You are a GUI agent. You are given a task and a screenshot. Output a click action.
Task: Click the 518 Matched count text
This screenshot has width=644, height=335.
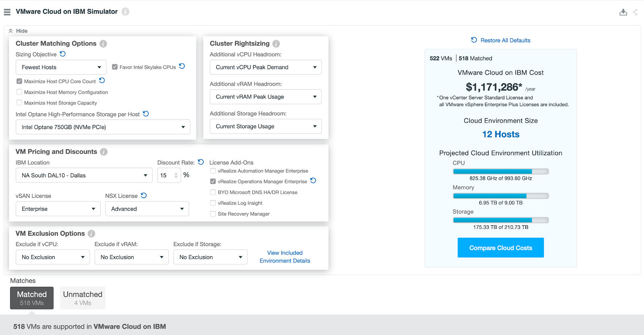coord(475,58)
